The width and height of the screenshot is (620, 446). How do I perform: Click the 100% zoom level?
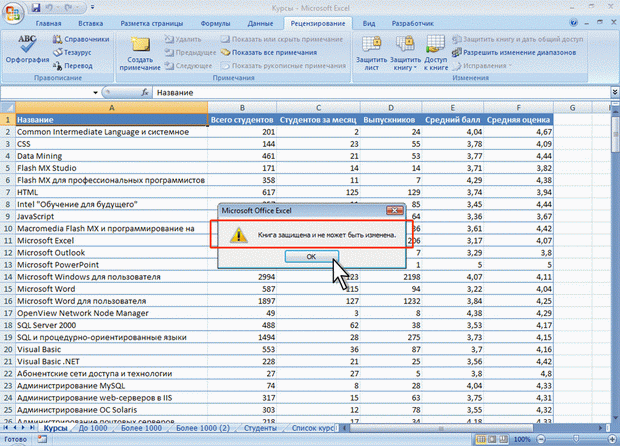(522, 439)
